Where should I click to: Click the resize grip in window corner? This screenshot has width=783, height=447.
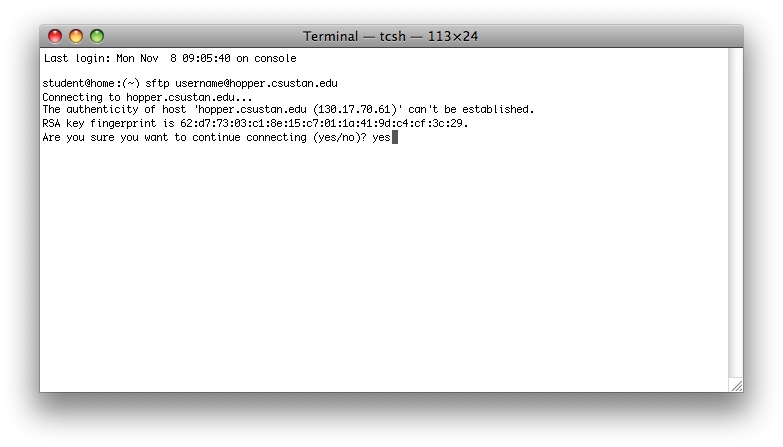(737, 386)
